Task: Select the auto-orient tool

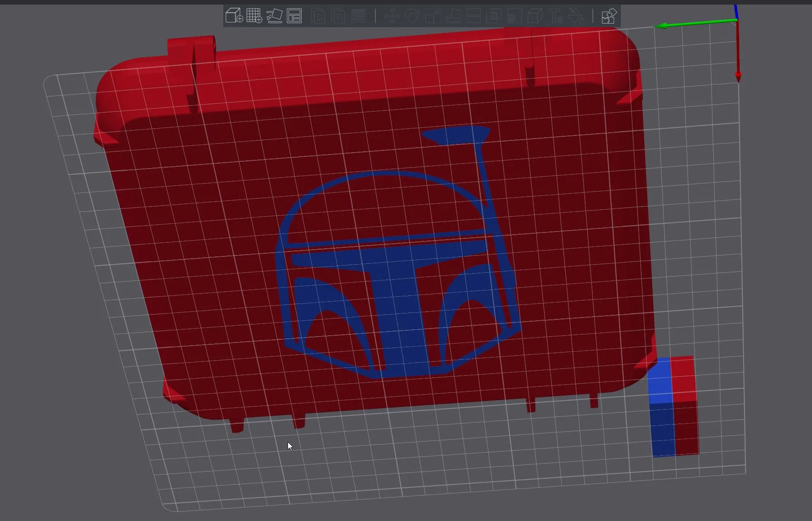Action: point(275,16)
